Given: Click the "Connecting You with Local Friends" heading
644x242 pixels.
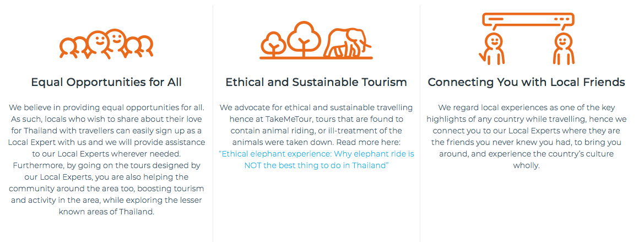Looking at the screenshot, I should [x=526, y=82].
